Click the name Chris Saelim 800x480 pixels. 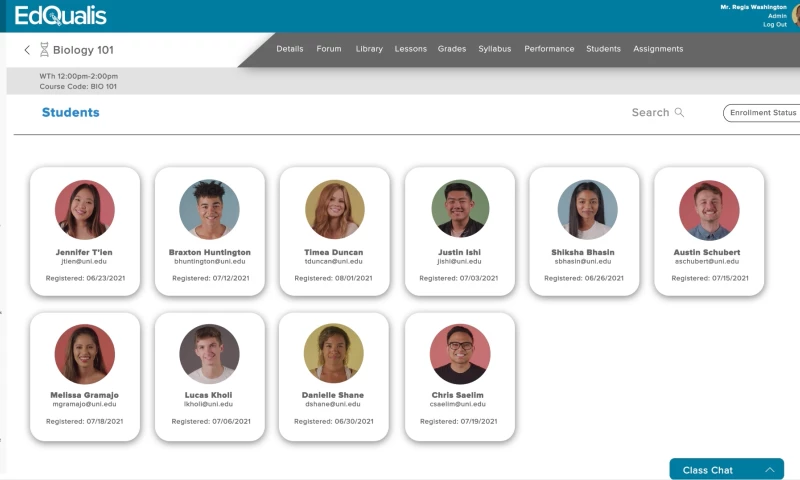coord(458,395)
